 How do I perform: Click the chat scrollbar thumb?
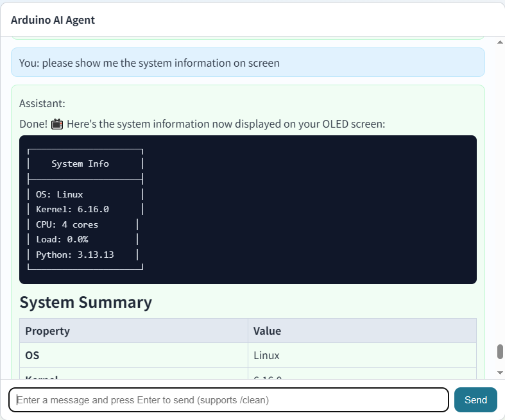pyautogui.click(x=500, y=351)
